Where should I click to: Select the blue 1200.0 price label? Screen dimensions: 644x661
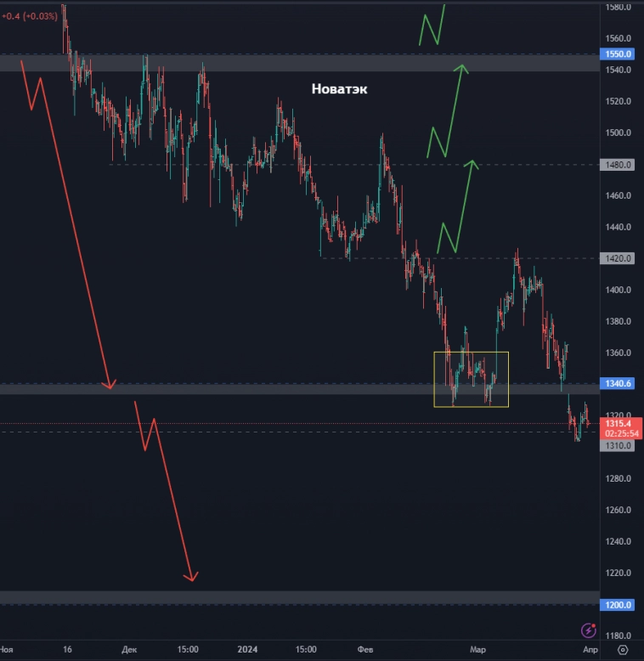618,605
